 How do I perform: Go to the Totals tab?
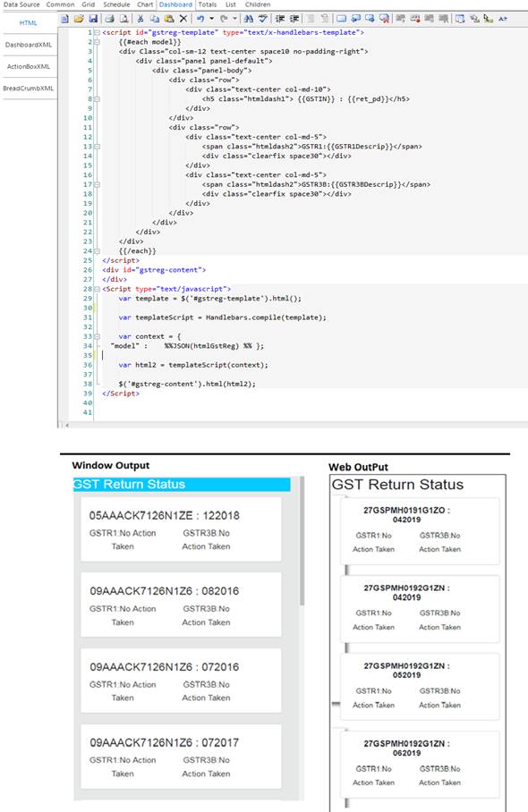click(208, 4)
